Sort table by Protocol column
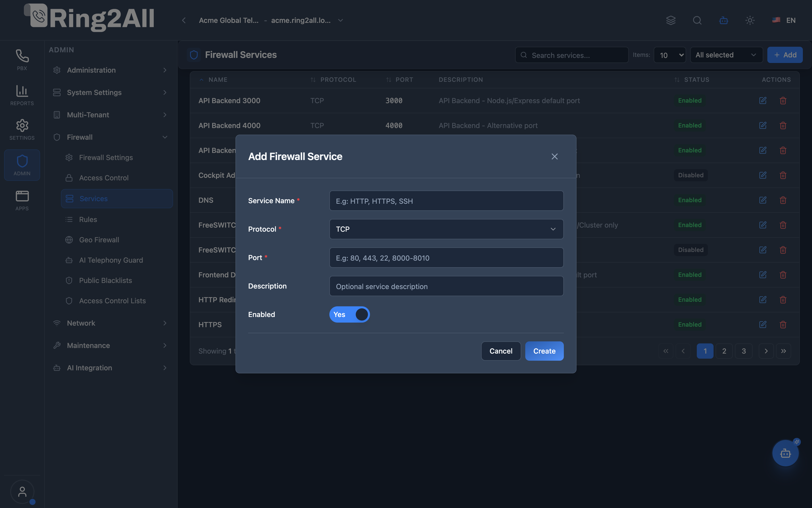Image resolution: width=812 pixels, height=508 pixels. click(333, 80)
